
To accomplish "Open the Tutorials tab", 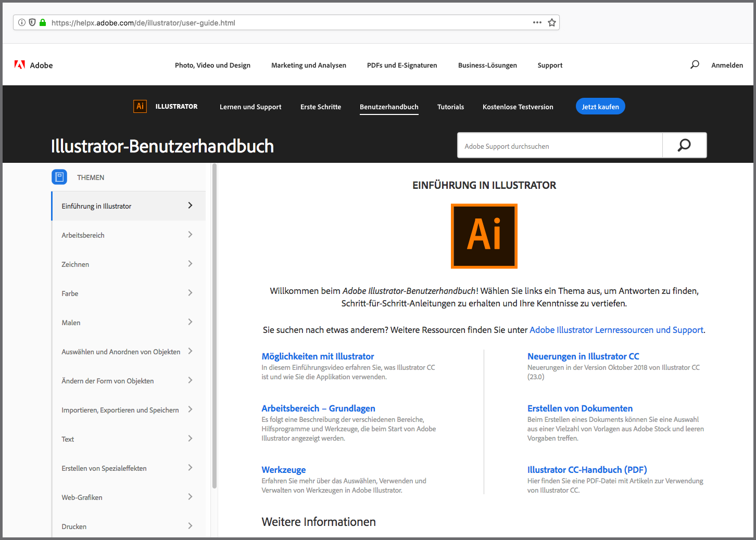I will pyautogui.click(x=450, y=107).
